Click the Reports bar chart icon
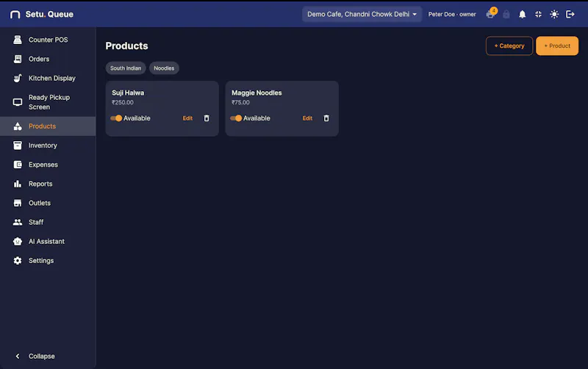Screen dimensions: 588x369 [18, 184]
